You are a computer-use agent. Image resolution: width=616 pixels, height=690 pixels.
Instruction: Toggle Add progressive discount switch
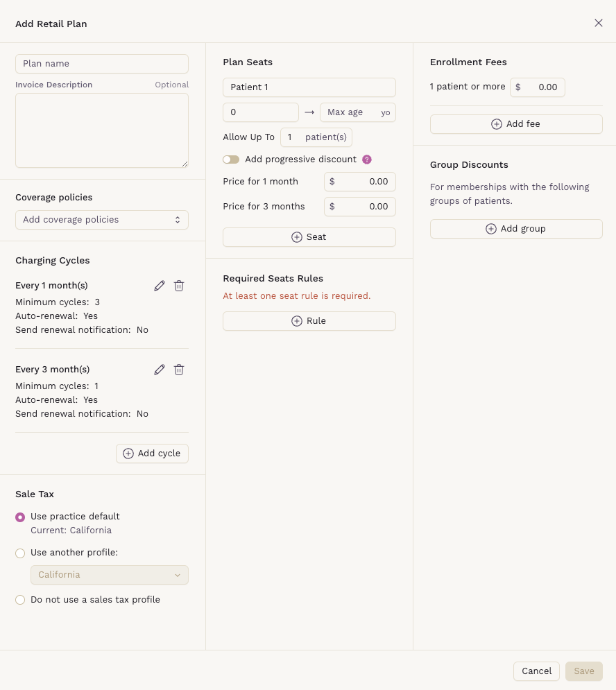pyautogui.click(x=231, y=159)
